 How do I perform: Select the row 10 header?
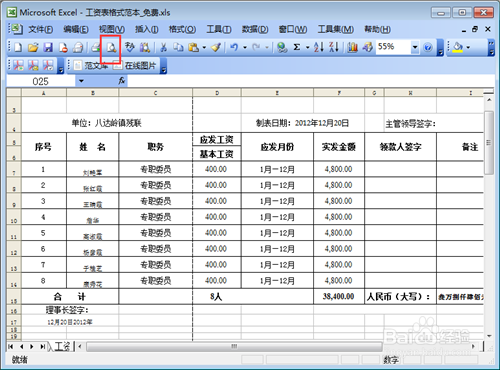tap(14, 217)
